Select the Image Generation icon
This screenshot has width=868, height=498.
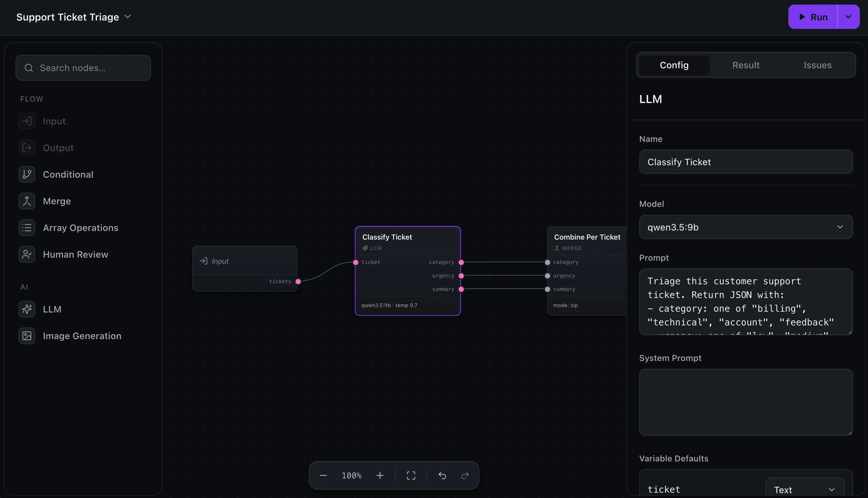pyautogui.click(x=27, y=336)
